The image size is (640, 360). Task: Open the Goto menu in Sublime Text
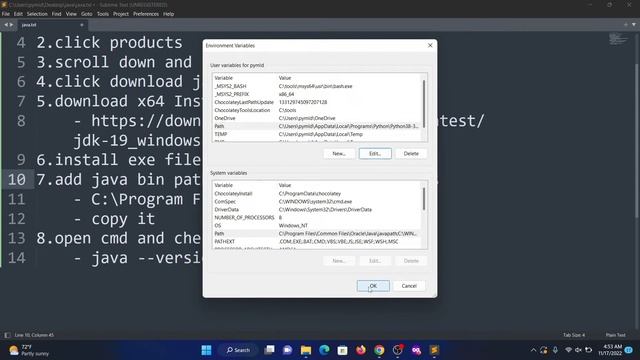(x=87, y=14)
